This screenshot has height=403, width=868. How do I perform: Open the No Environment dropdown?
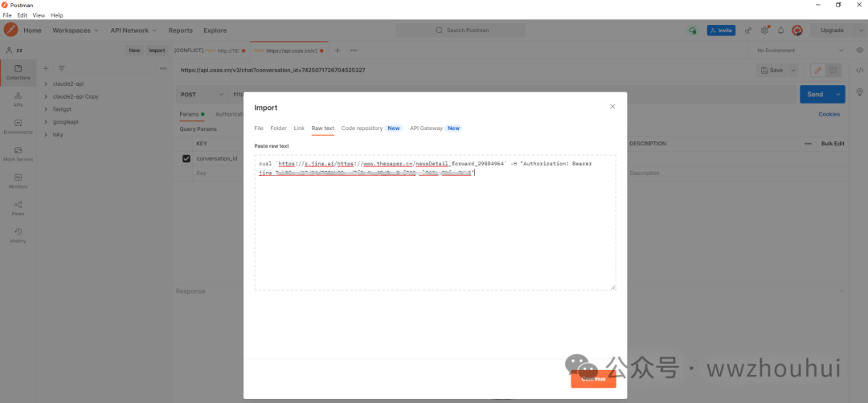click(x=792, y=50)
